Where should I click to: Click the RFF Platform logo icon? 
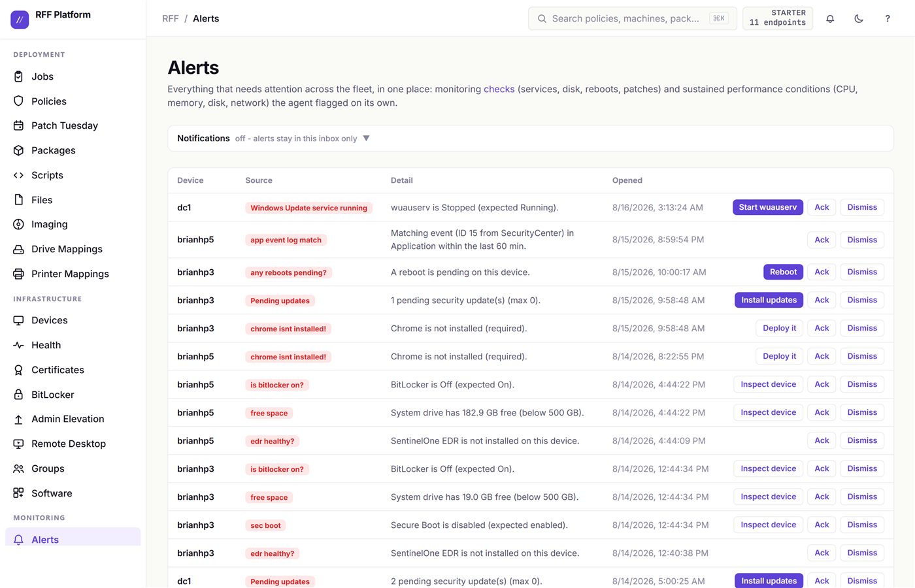(x=20, y=20)
